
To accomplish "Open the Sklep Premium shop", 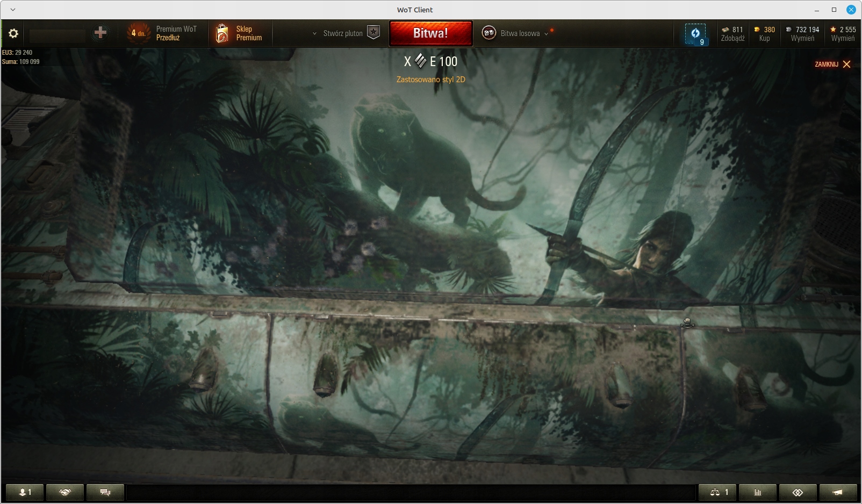I will [249, 33].
